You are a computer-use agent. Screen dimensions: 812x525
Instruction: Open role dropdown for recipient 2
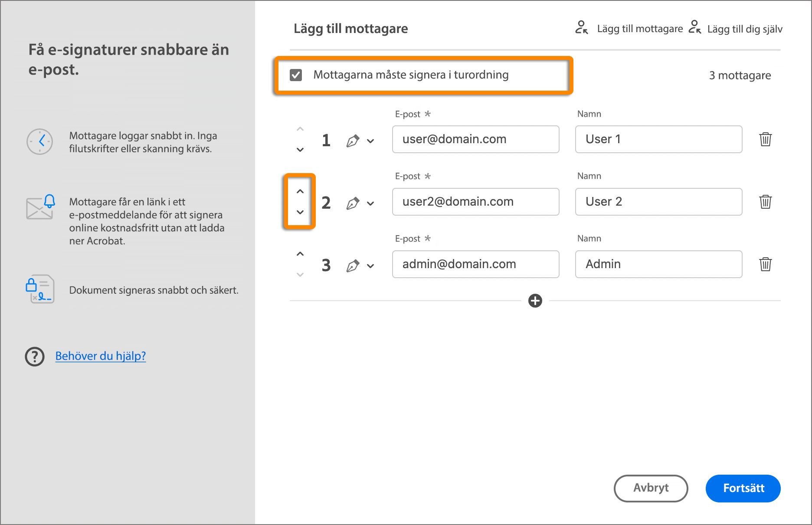(371, 203)
